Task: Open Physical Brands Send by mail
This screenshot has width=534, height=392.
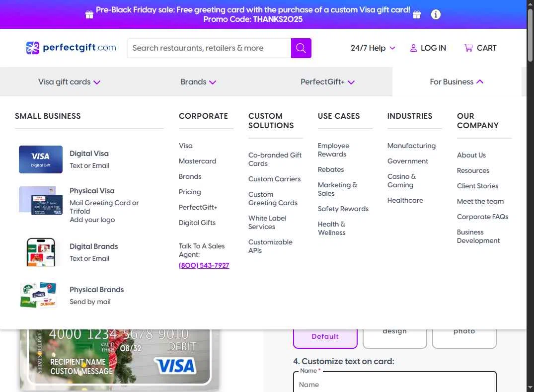Action: click(97, 295)
